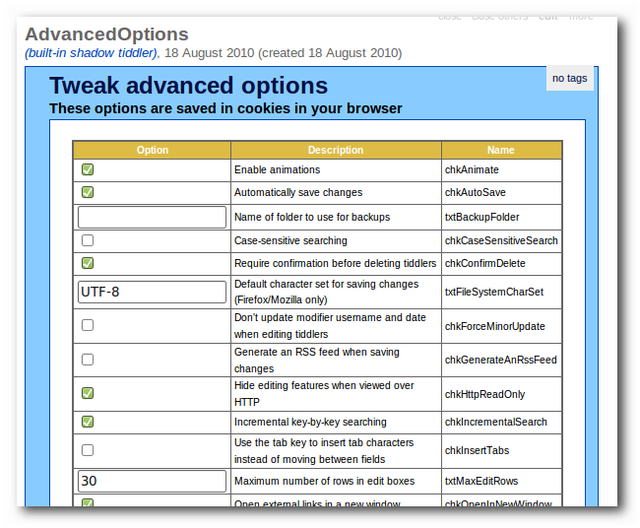This screenshot has width=640, height=528.
Task: Toggle the Automatically save changes checkbox
Action: point(88,192)
